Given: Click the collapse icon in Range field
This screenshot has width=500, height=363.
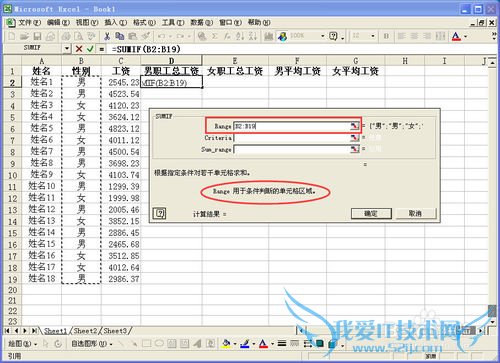Looking at the screenshot, I should click(354, 126).
